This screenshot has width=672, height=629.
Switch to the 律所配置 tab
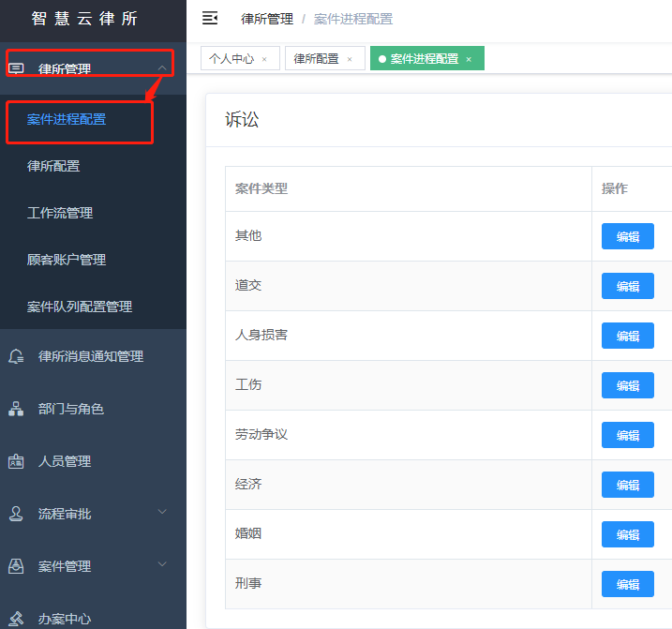point(325,58)
